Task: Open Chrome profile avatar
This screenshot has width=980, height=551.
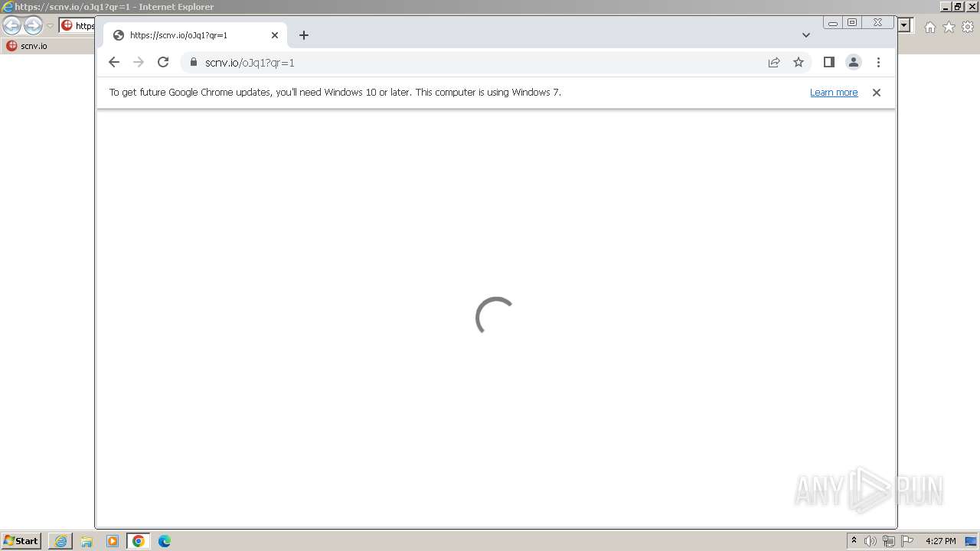Action: click(854, 63)
